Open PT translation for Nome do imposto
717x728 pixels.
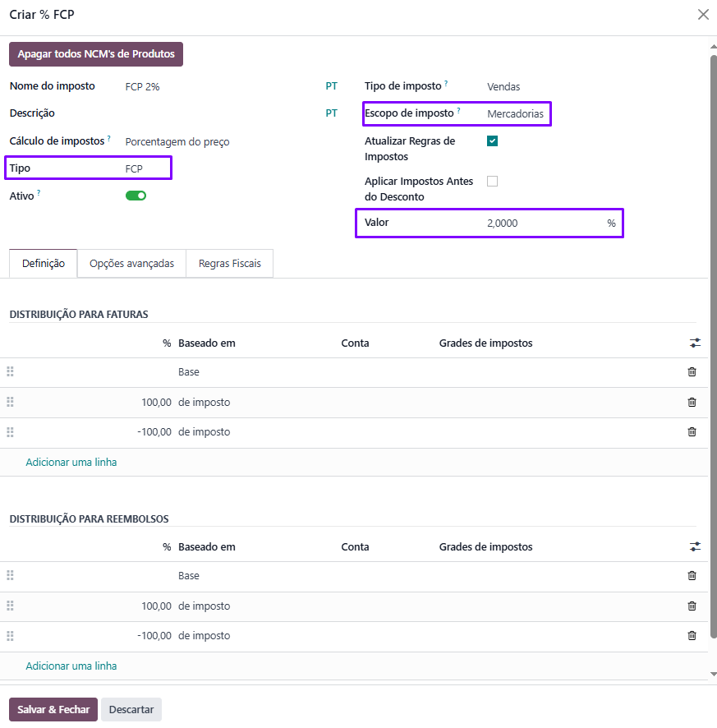coord(331,86)
